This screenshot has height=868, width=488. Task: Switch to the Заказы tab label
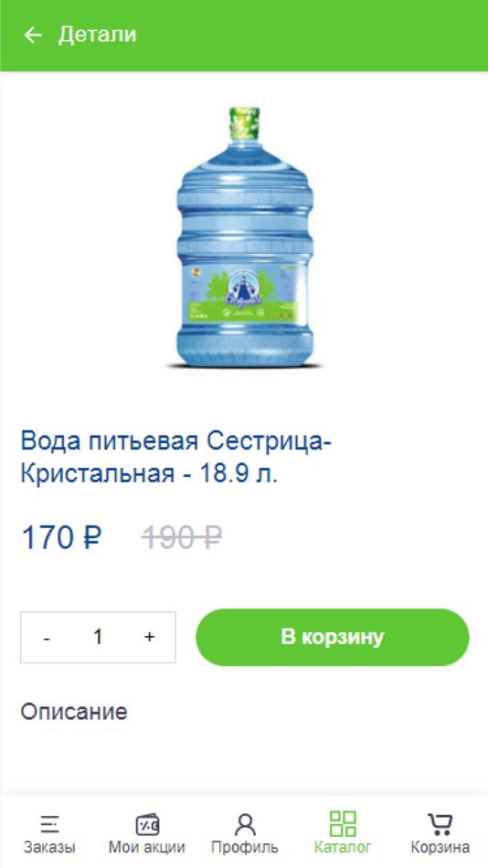click(x=49, y=848)
